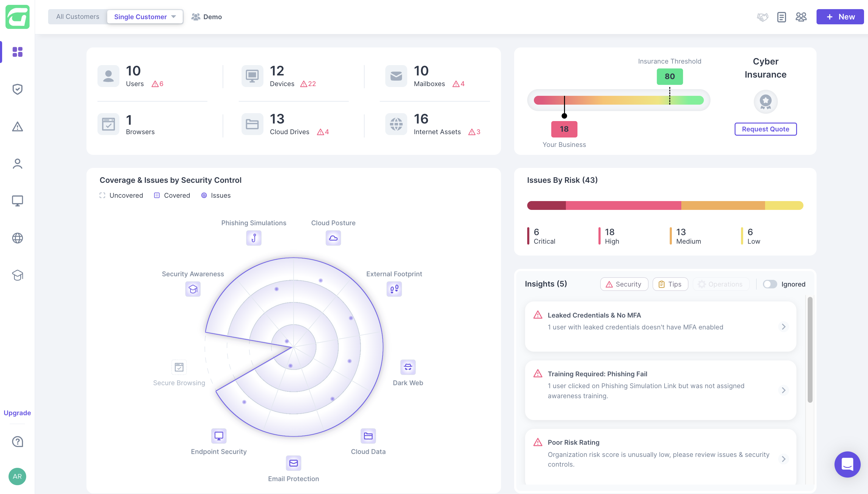Click the graduation cap training sidebar icon

coord(17,275)
